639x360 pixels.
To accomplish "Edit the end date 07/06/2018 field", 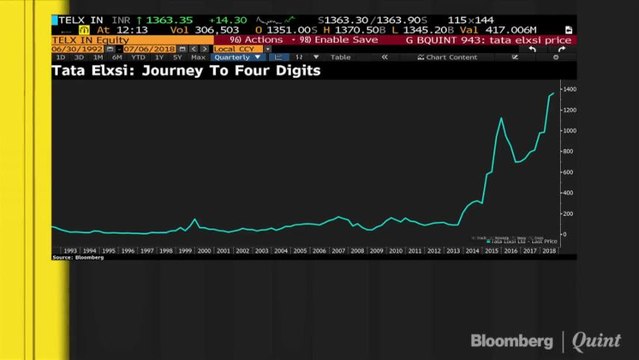I will [150, 49].
